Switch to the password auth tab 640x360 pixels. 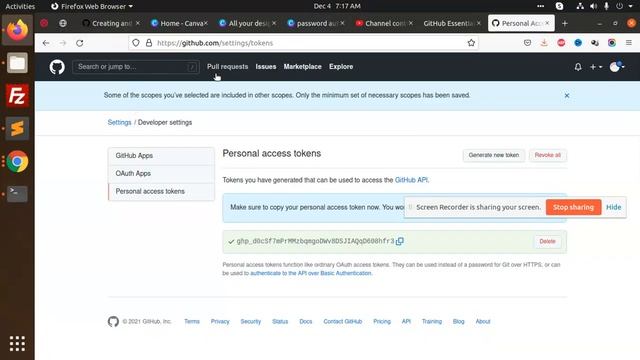(x=316, y=23)
